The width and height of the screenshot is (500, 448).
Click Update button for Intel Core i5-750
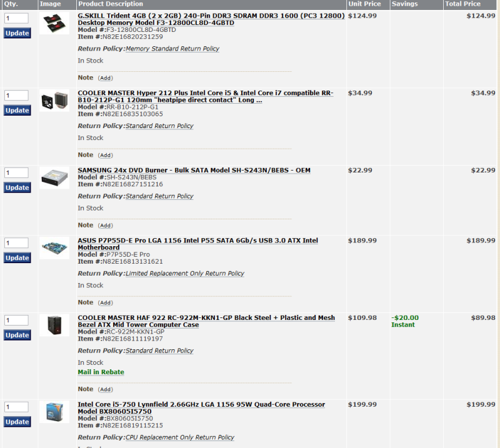pyautogui.click(x=17, y=422)
